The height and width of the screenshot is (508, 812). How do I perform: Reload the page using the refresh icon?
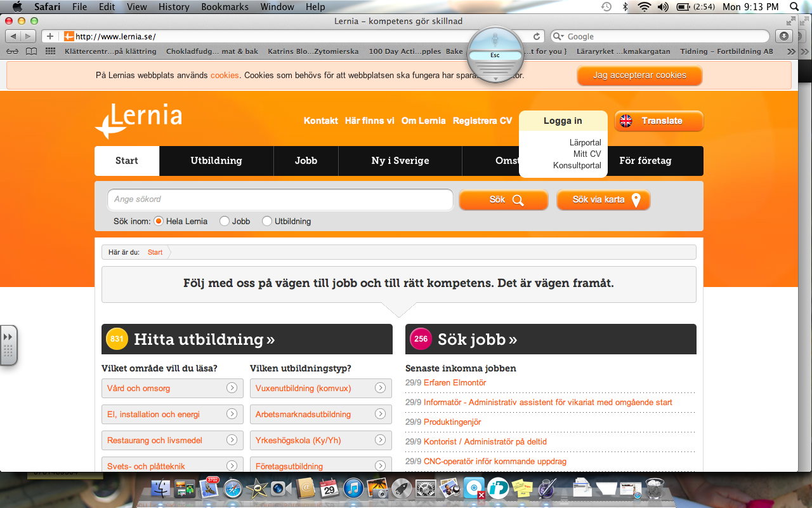point(537,36)
